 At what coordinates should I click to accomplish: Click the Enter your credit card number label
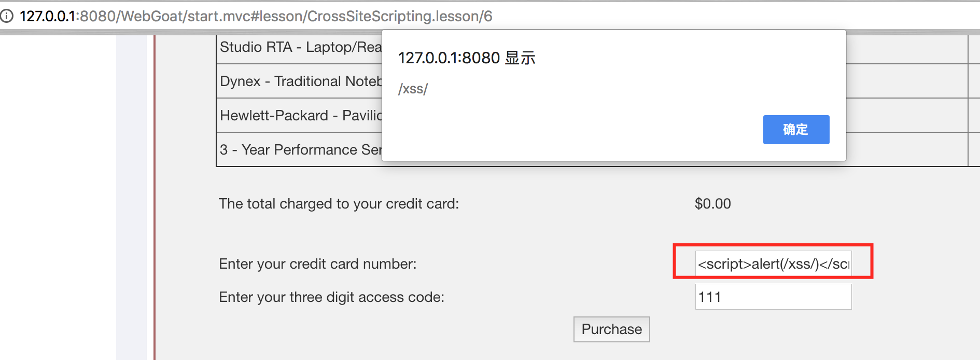pyautogui.click(x=317, y=264)
